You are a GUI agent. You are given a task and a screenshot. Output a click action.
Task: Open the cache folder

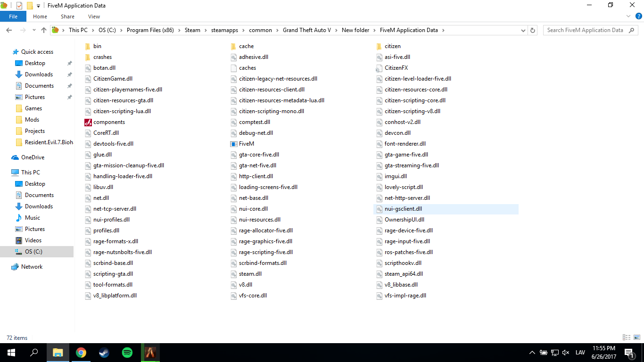pos(242,46)
